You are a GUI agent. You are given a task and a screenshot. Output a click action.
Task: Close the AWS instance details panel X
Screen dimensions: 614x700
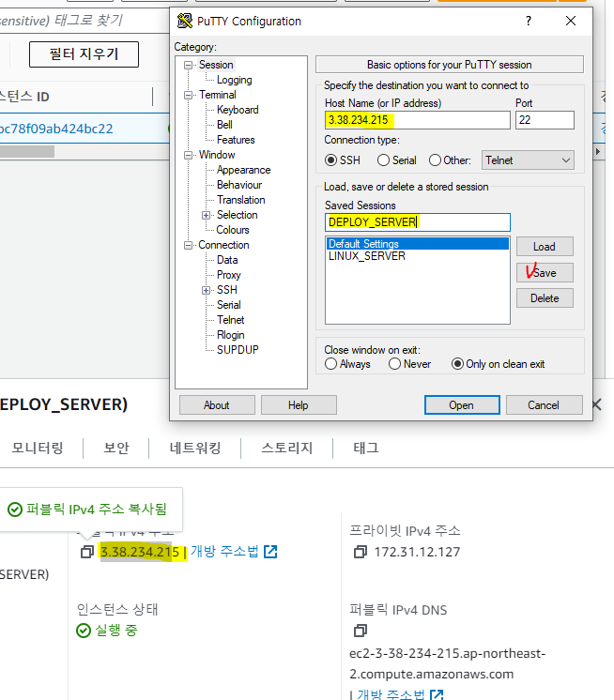pyautogui.click(x=596, y=404)
